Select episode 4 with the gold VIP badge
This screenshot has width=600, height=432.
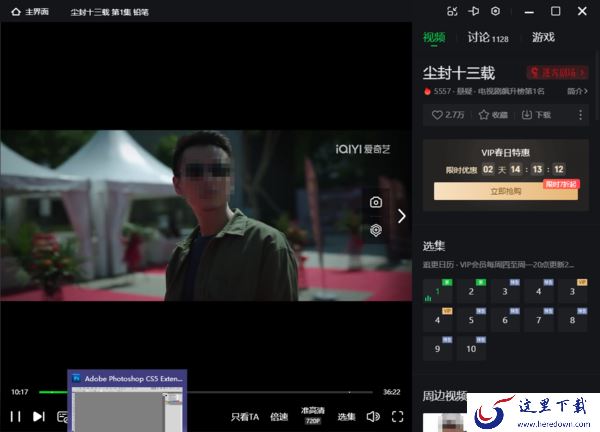[437, 320]
